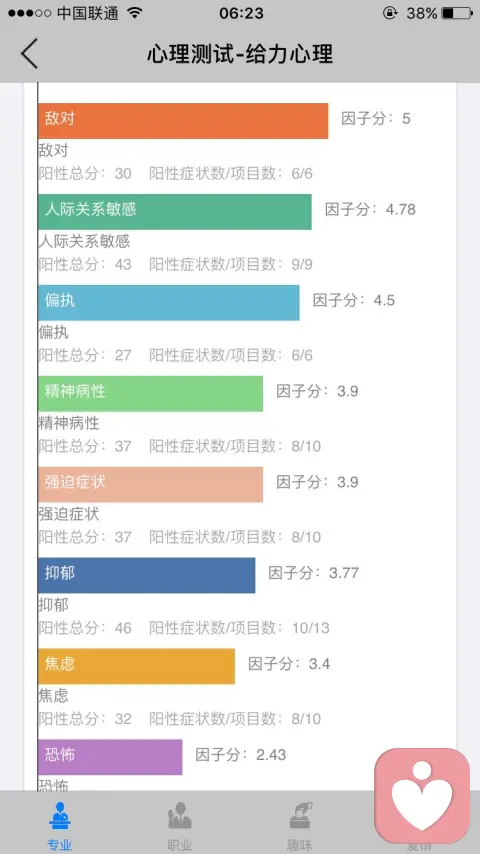480x854 pixels.
Task: Select the 职业 tab icon
Action: click(179, 815)
